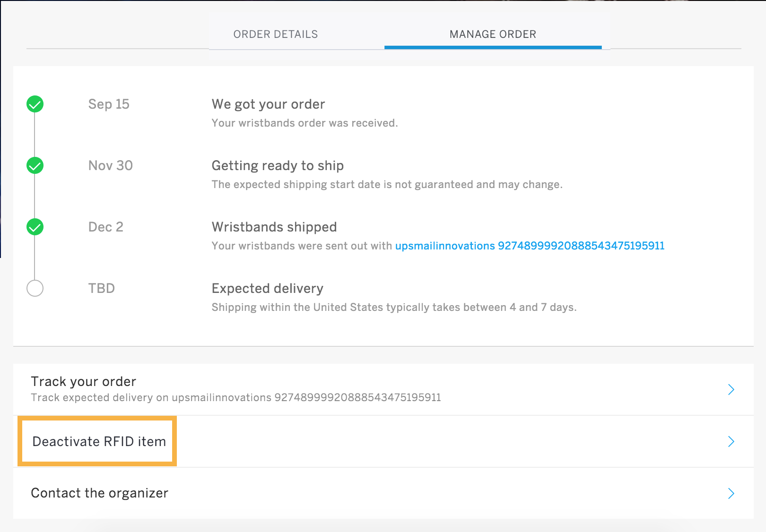Image resolution: width=766 pixels, height=532 pixels.
Task: Click the Sep 15 date label
Action: click(x=109, y=104)
